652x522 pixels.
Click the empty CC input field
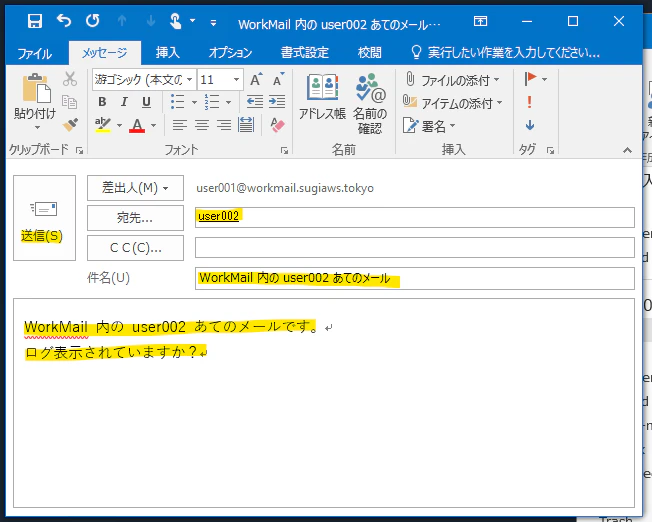click(x=415, y=248)
